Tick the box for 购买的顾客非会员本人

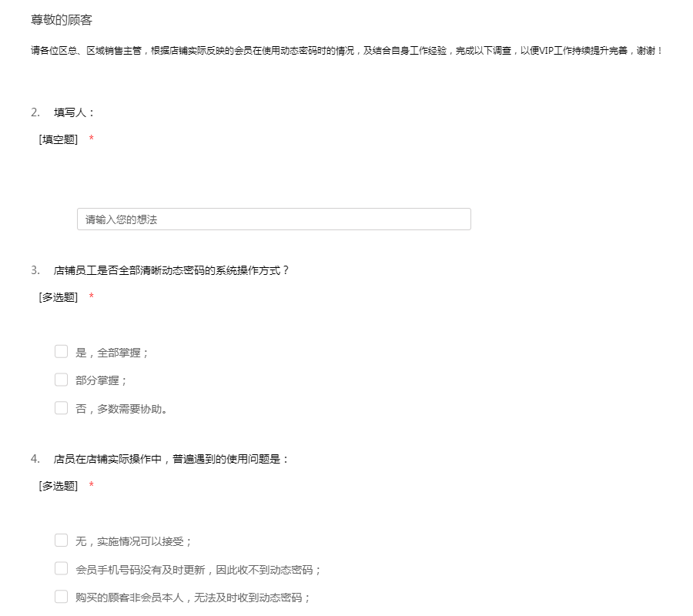click(x=62, y=597)
